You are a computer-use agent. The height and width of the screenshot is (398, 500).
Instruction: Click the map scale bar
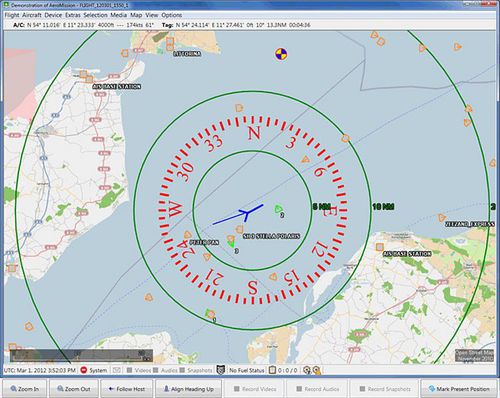(81, 356)
